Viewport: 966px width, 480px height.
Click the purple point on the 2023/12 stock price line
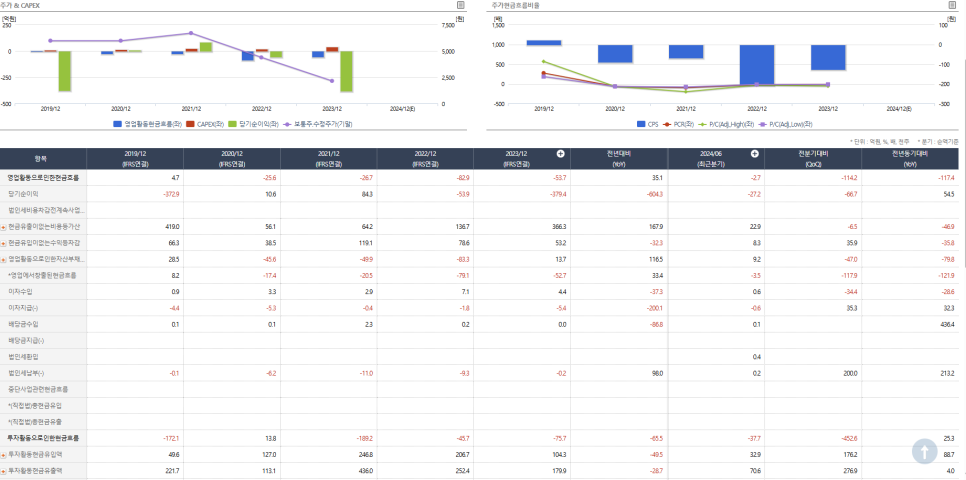pyautogui.click(x=331, y=81)
